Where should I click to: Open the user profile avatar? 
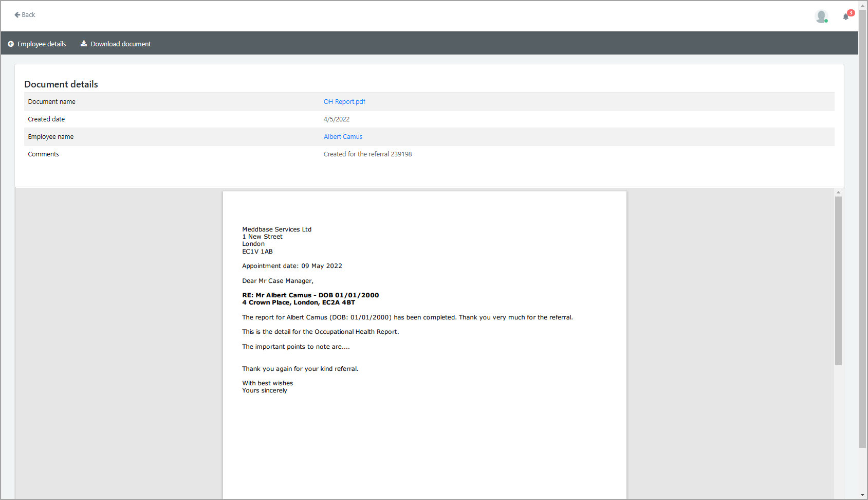(821, 16)
